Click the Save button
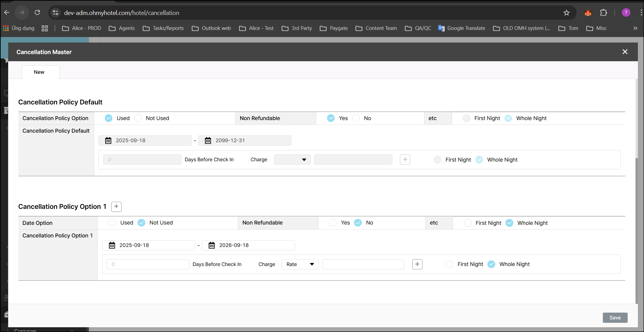 (615, 318)
